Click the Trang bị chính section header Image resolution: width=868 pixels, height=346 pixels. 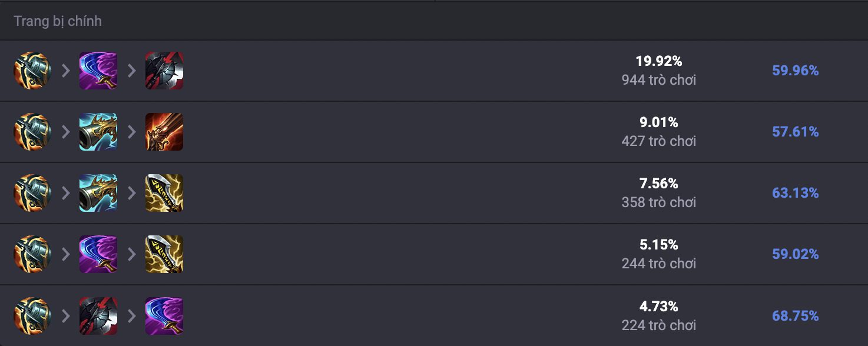58,21
